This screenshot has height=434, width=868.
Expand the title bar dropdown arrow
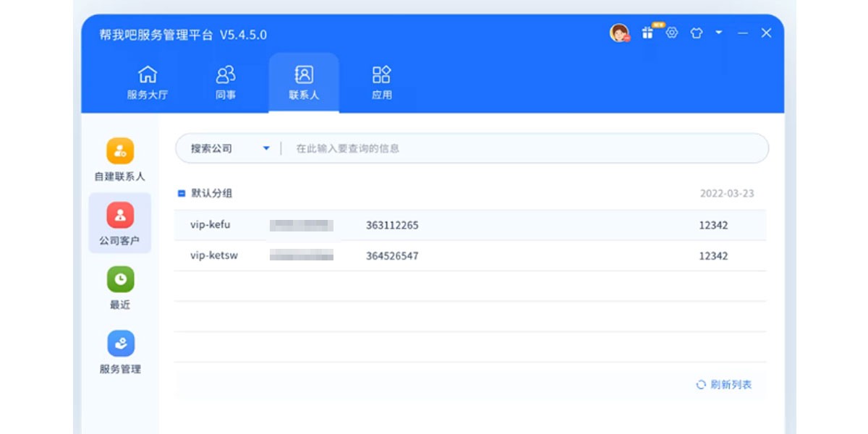coord(718,33)
